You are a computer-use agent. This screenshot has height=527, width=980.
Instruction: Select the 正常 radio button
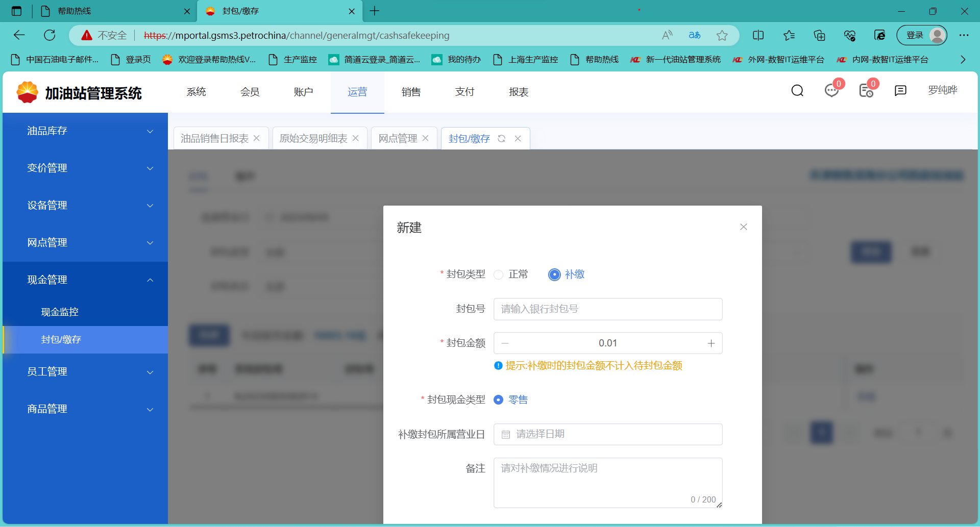pos(499,275)
